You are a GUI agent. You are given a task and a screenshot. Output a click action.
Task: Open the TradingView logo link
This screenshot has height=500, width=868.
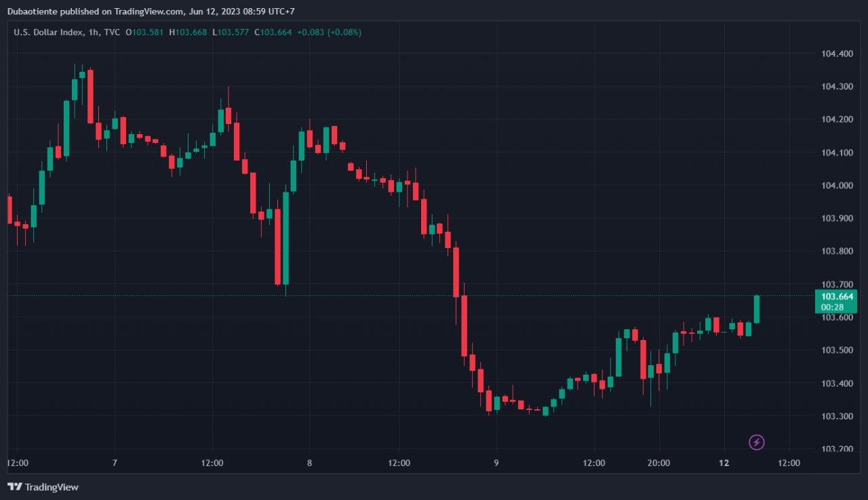43,487
